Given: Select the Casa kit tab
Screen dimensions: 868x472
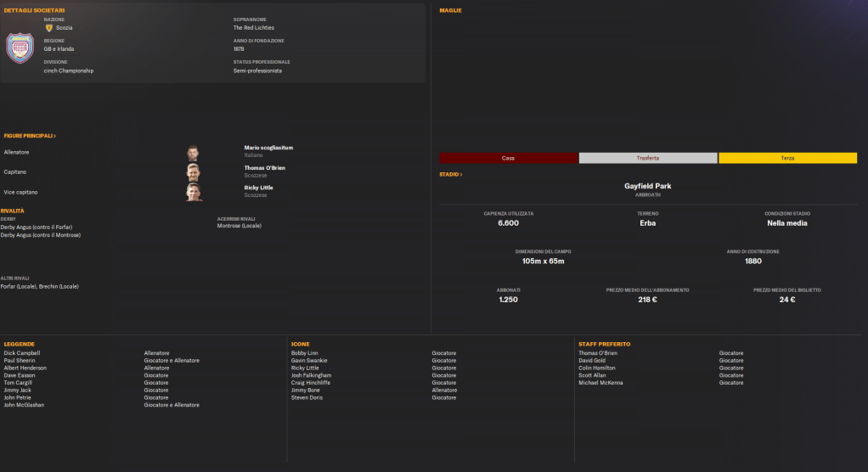Looking at the screenshot, I should (508, 158).
